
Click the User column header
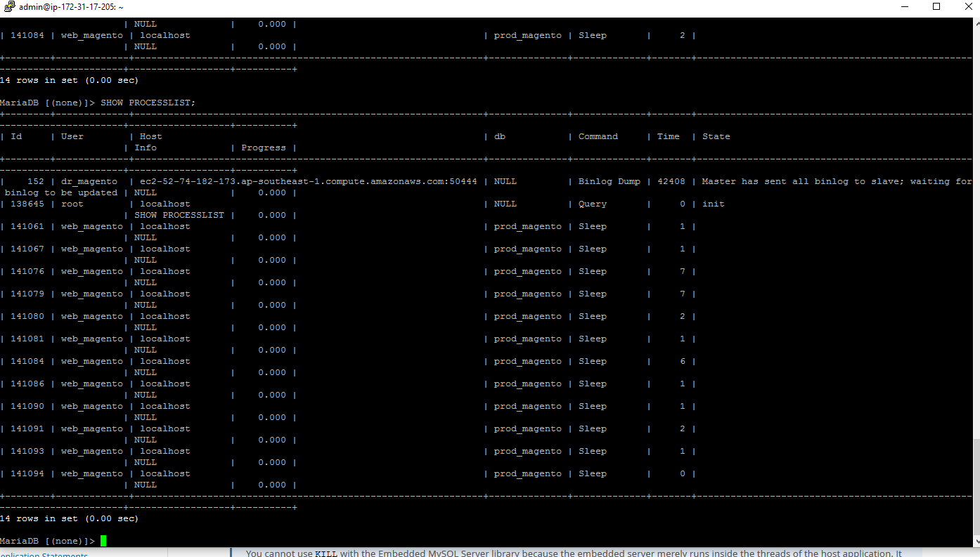(x=72, y=136)
